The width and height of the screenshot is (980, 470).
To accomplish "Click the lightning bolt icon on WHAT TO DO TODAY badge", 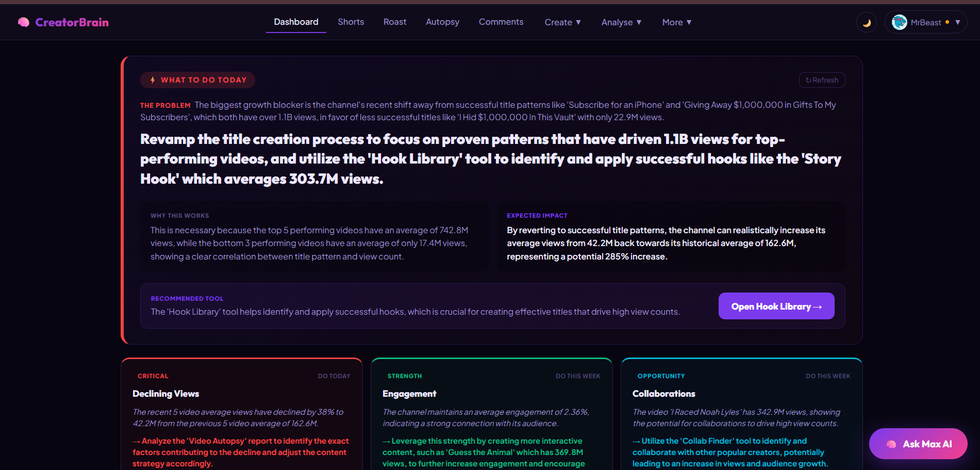I will 153,79.
